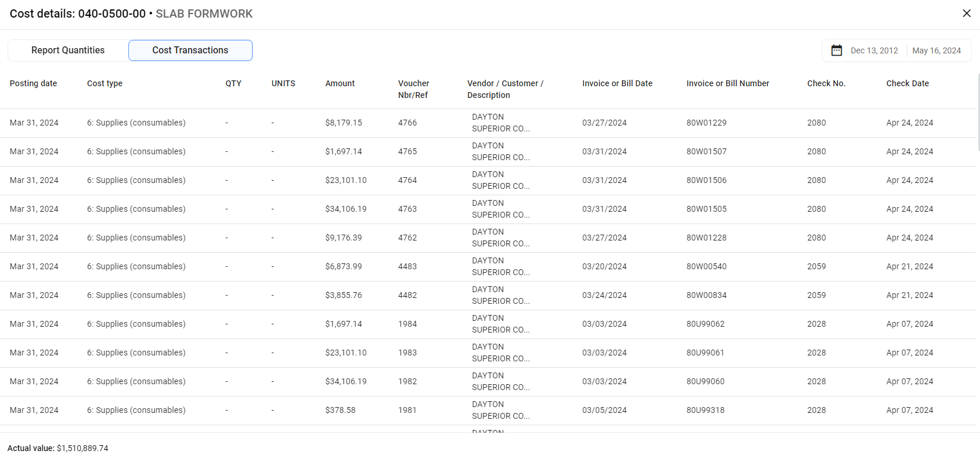Image resolution: width=980 pixels, height=454 pixels.
Task: Click invoice number 80W01229
Action: (x=706, y=123)
